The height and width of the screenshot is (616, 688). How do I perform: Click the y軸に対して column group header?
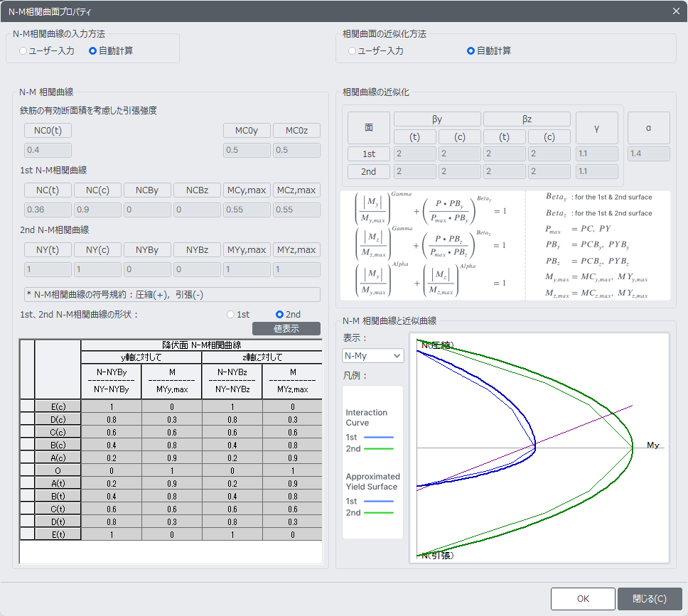141,357
